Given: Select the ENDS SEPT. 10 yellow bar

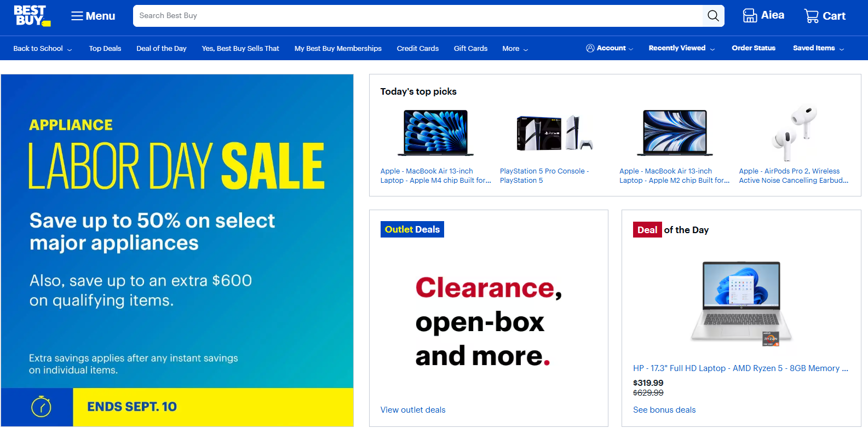Looking at the screenshot, I should click(213, 407).
